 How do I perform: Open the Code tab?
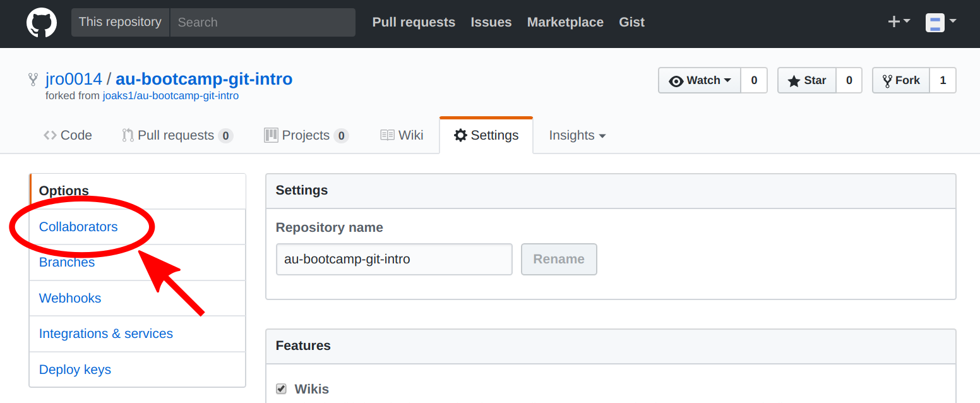coord(68,135)
